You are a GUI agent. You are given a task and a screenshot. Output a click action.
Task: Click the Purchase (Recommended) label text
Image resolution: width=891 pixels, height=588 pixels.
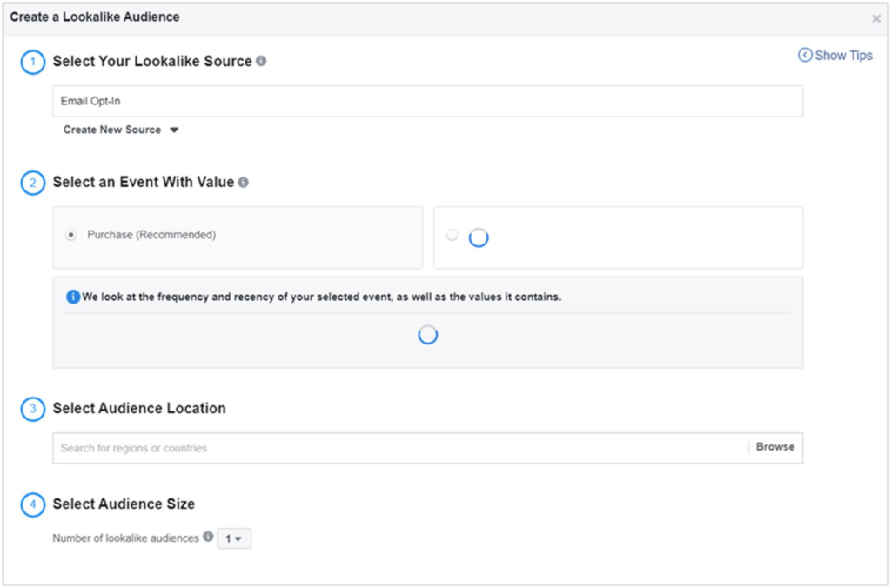point(151,235)
